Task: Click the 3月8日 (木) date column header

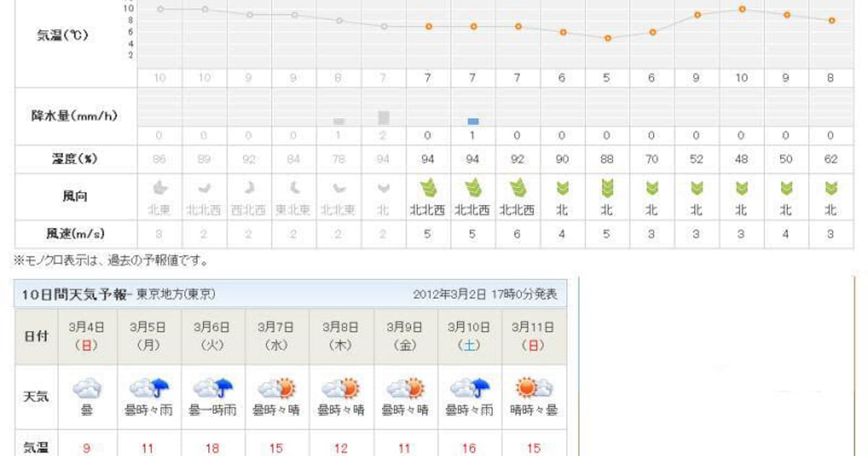Action: pyautogui.click(x=341, y=336)
